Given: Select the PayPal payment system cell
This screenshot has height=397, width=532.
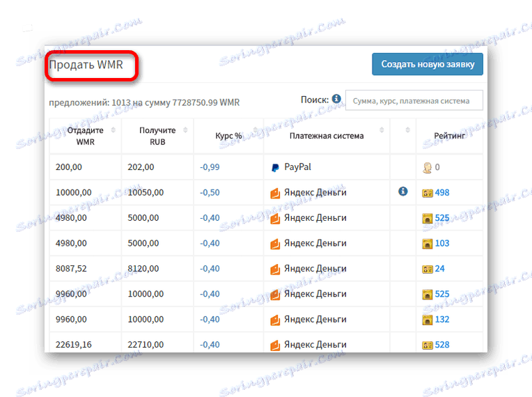Looking at the screenshot, I should click(x=327, y=167).
